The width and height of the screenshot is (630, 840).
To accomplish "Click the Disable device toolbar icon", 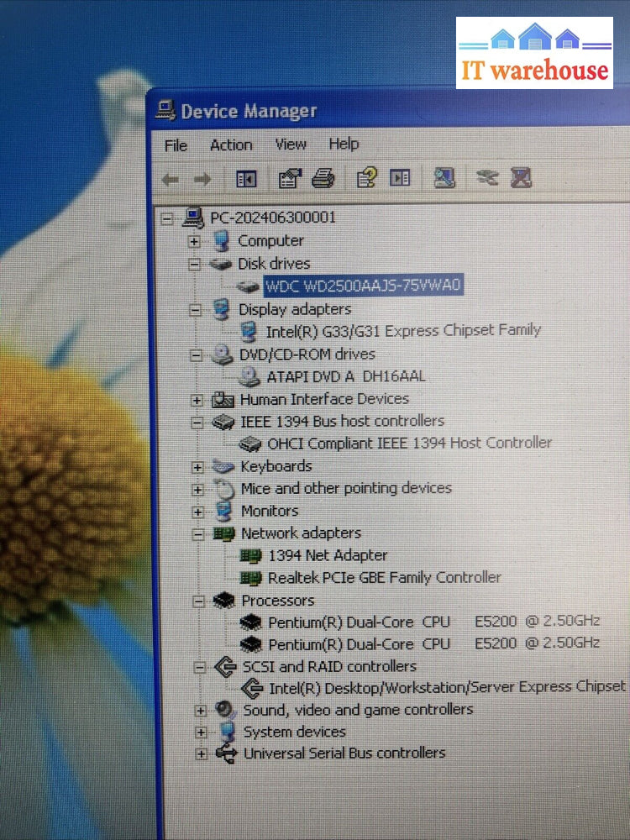I will [x=487, y=178].
